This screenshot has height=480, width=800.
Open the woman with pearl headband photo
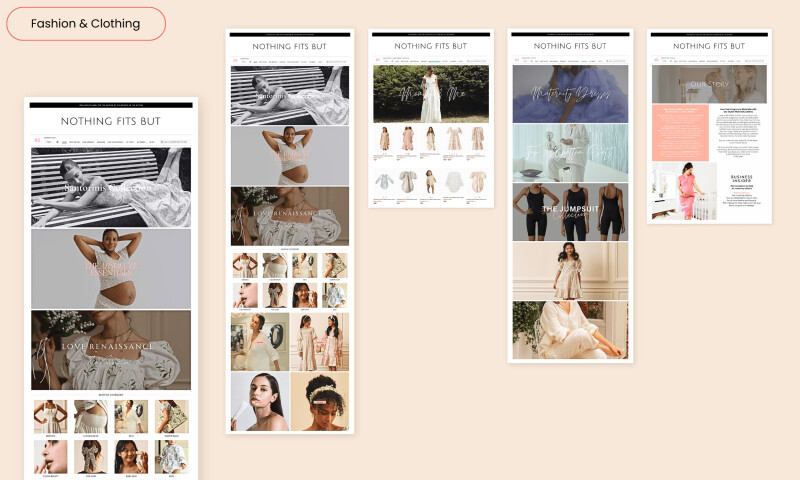pyautogui.click(x=319, y=402)
